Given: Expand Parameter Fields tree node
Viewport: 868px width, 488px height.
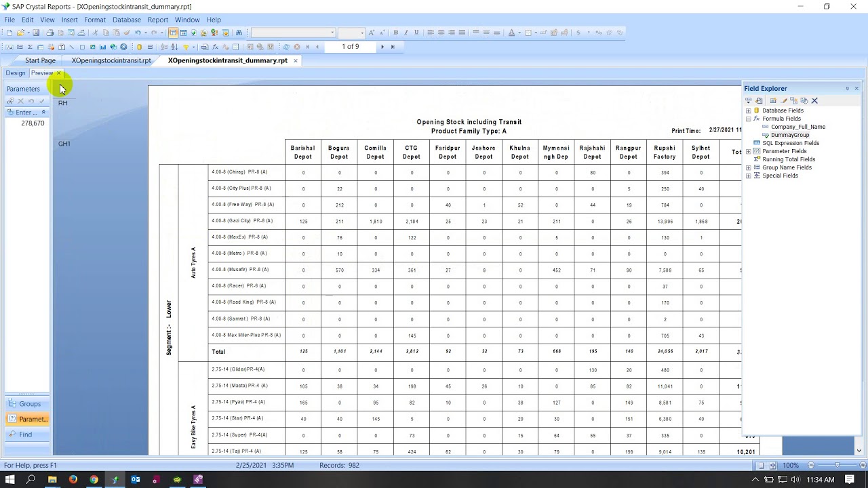Looking at the screenshot, I should click(x=748, y=151).
